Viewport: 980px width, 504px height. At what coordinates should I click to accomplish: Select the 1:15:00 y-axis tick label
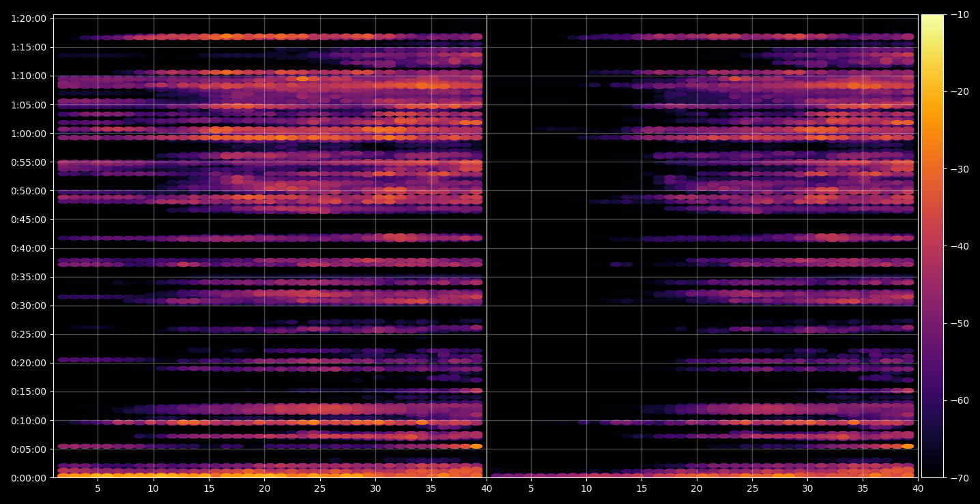point(29,47)
